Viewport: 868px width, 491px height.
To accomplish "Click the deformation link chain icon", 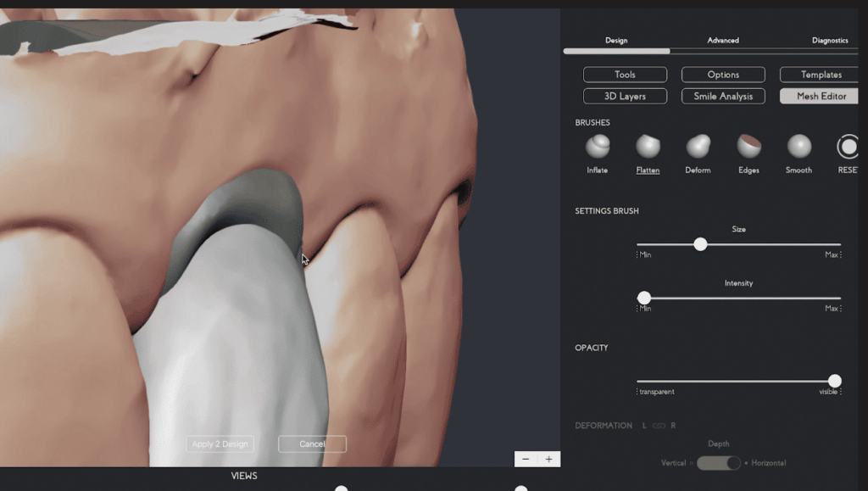I will click(x=659, y=426).
